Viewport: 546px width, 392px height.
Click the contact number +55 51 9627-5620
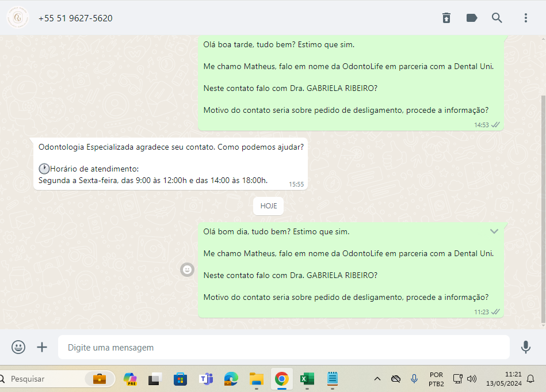pyautogui.click(x=75, y=18)
